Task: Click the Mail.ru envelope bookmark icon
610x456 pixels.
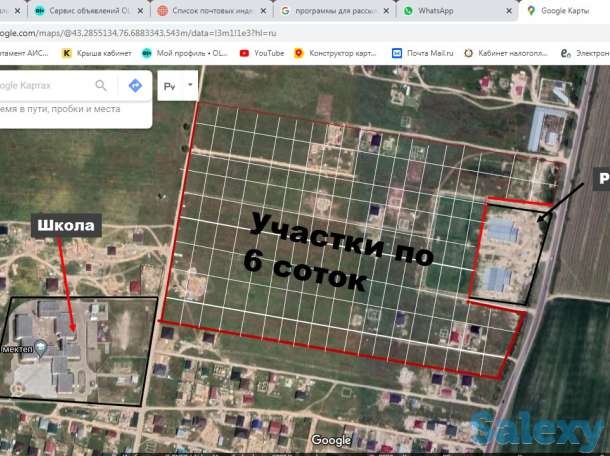Action: (x=397, y=53)
